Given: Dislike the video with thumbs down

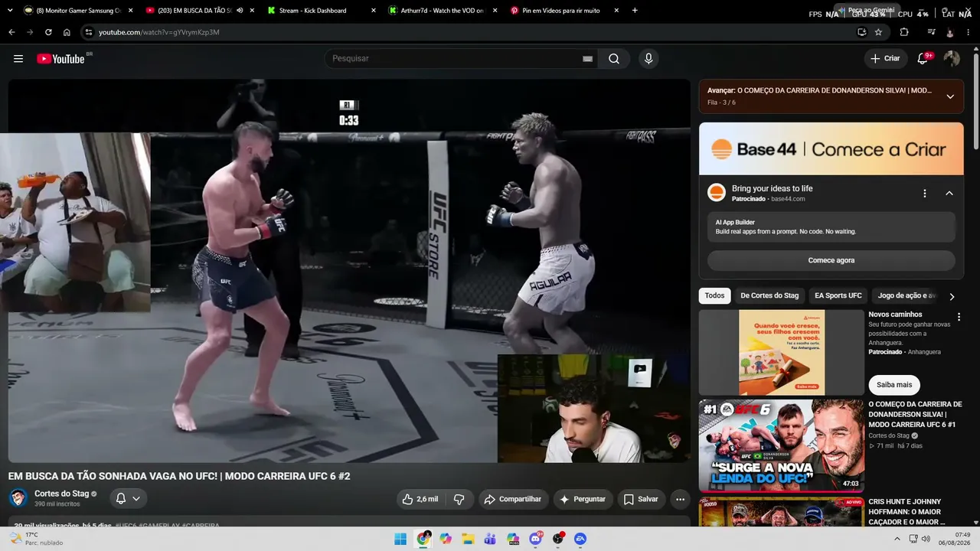Looking at the screenshot, I should pyautogui.click(x=459, y=499).
